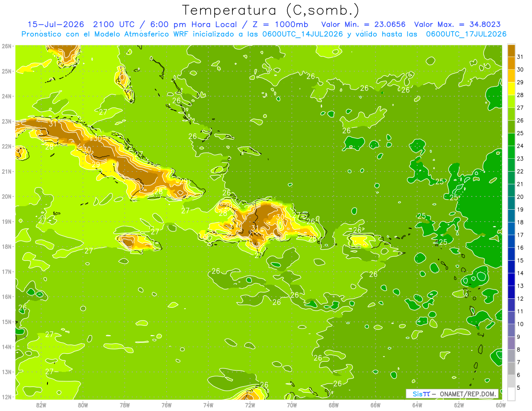The image size is (532, 411).
Task: Click the '12N' latitude axis label
Action: click(x=7, y=397)
